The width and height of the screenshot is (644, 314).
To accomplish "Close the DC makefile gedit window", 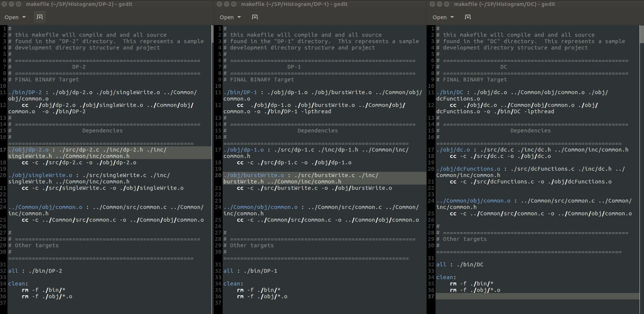I will pos(433,4).
